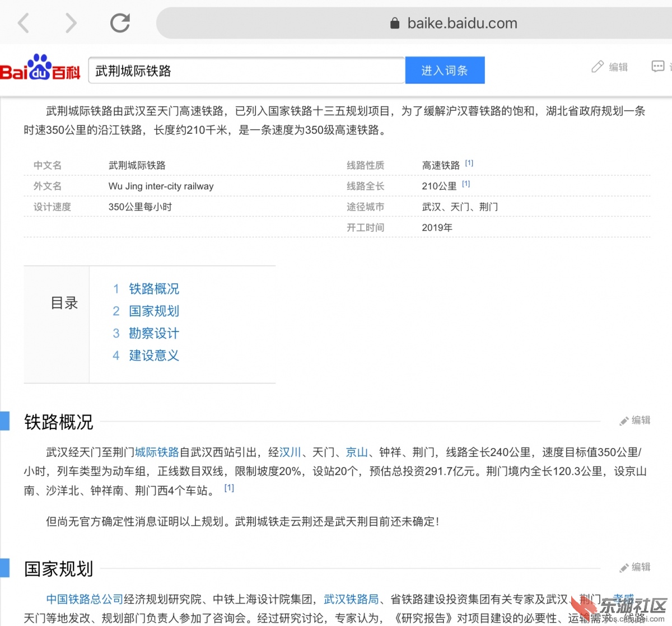This screenshot has width=672, height=626.
Task: Click the pencil 编辑 icon in header
Action: [610, 67]
